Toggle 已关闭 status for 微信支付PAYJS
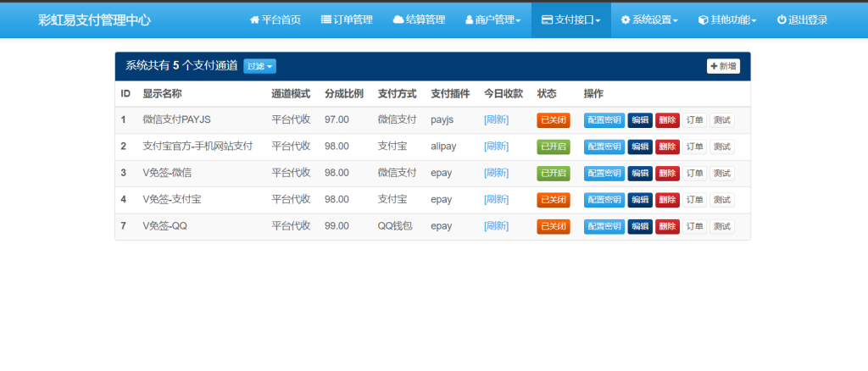The height and width of the screenshot is (371, 868). tap(554, 120)
